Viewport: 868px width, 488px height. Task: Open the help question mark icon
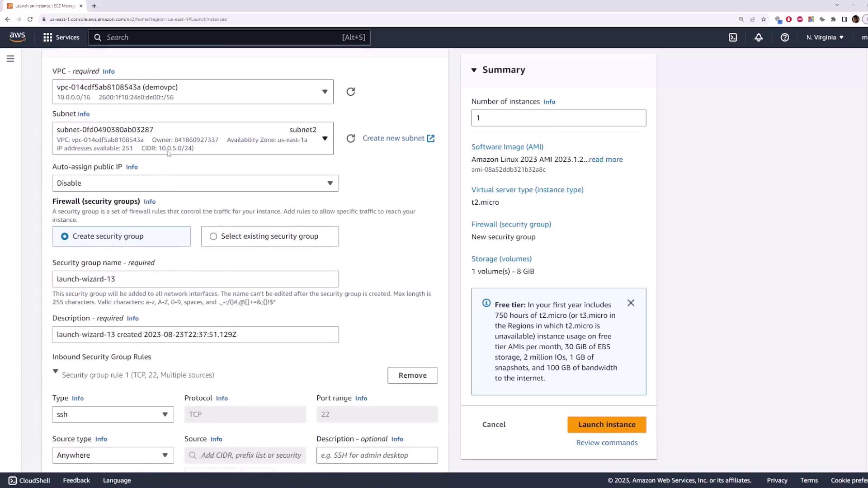pyautogui.click(x=785, y=38)
